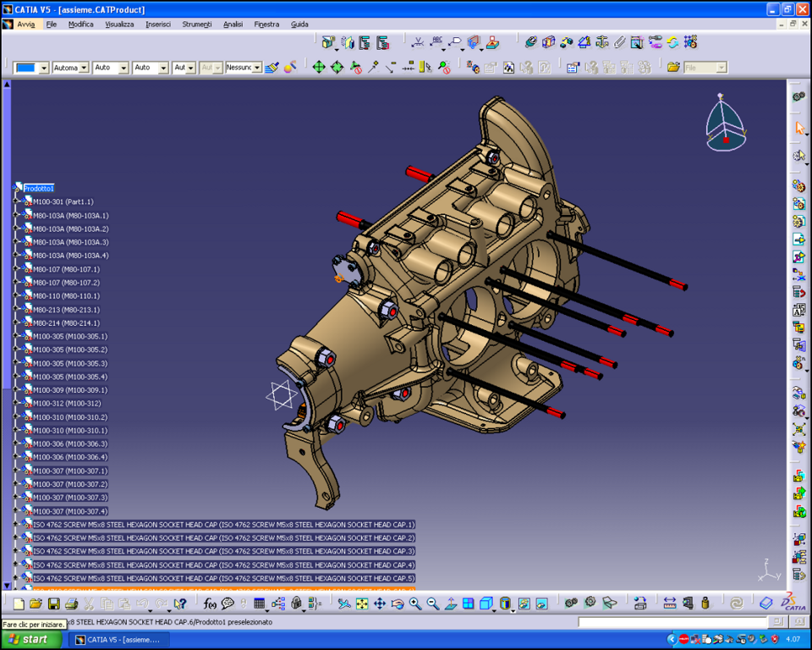Click the CATIA V5 taskbar button
Screen dimensions: 812x650
119,640
